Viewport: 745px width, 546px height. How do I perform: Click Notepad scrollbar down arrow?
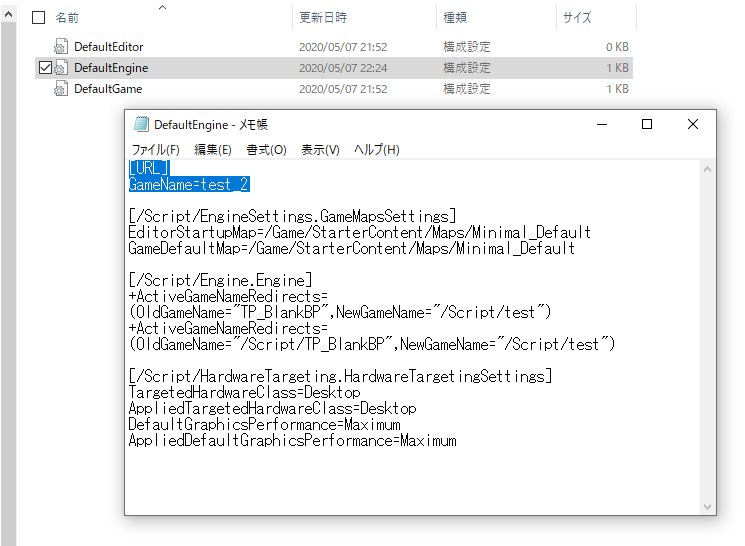coord(707,507)
